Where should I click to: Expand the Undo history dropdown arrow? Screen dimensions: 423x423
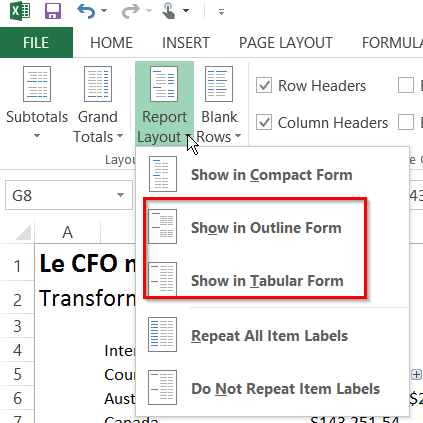coord(104,11)
